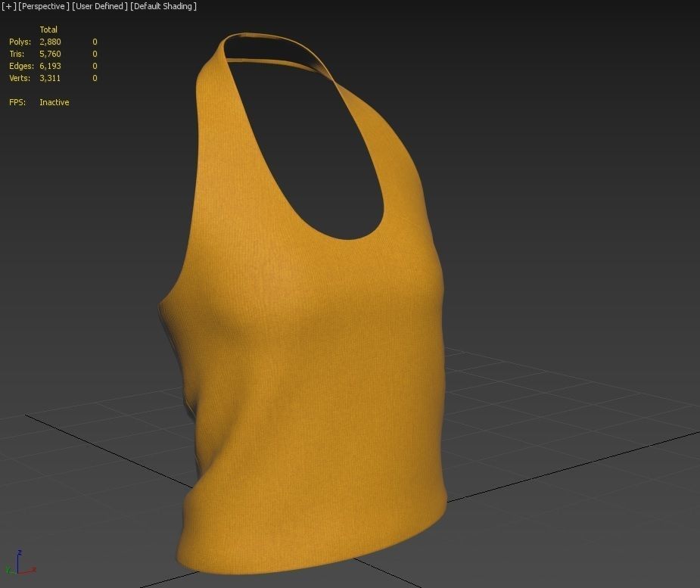Click the Total column header
Viewport: 700px width, 588px height.
(x=48, y=30)
